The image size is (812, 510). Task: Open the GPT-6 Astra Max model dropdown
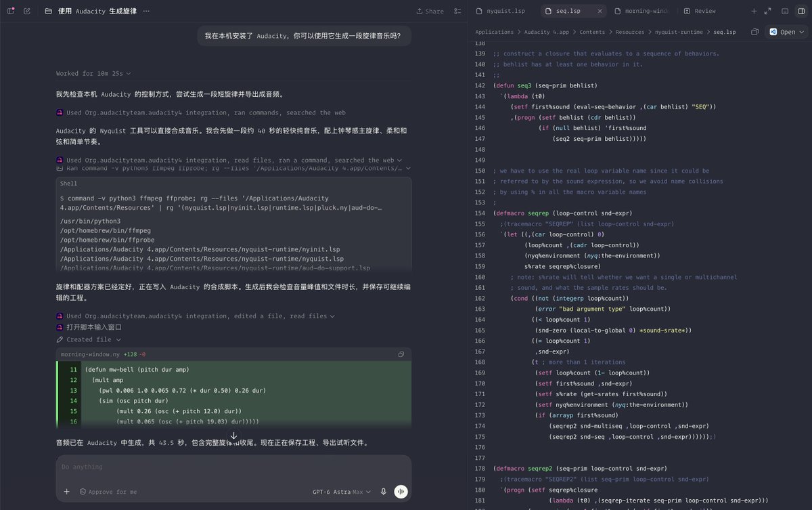click(x=342, y=492)
